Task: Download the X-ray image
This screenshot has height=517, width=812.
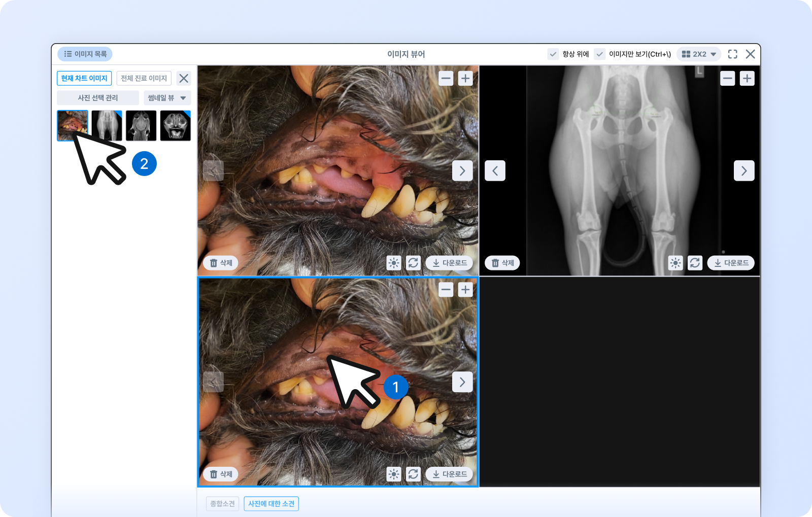Action: coord(731,263)
